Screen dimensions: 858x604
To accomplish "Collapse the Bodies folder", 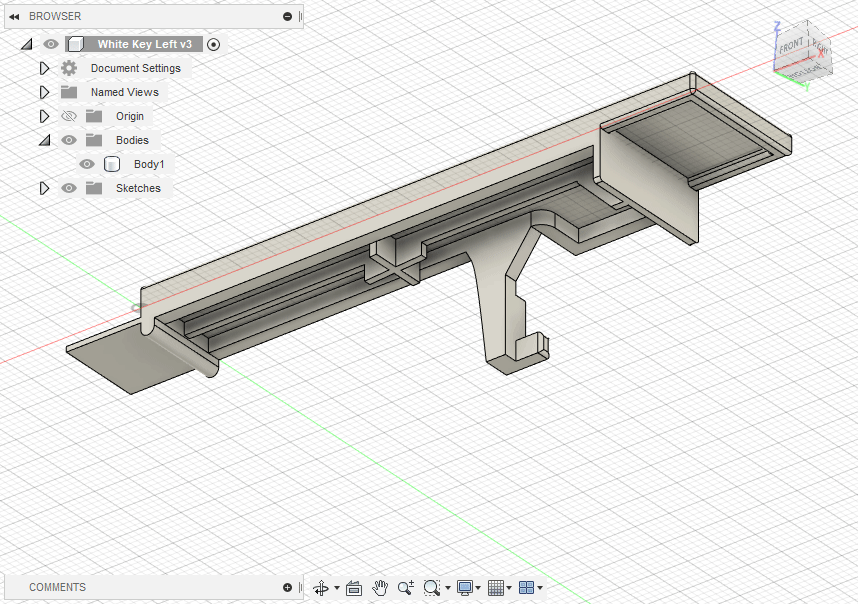I will click(x=44, y=140).
